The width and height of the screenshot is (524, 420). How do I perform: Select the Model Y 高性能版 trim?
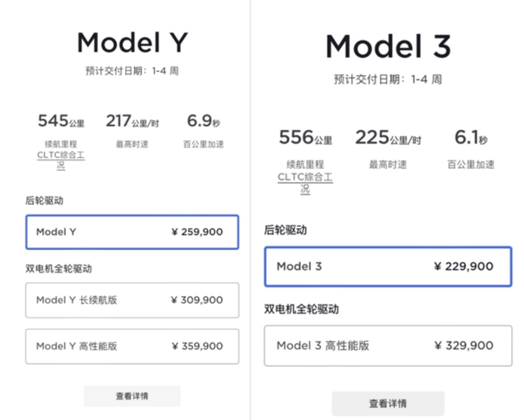[132, 346]
